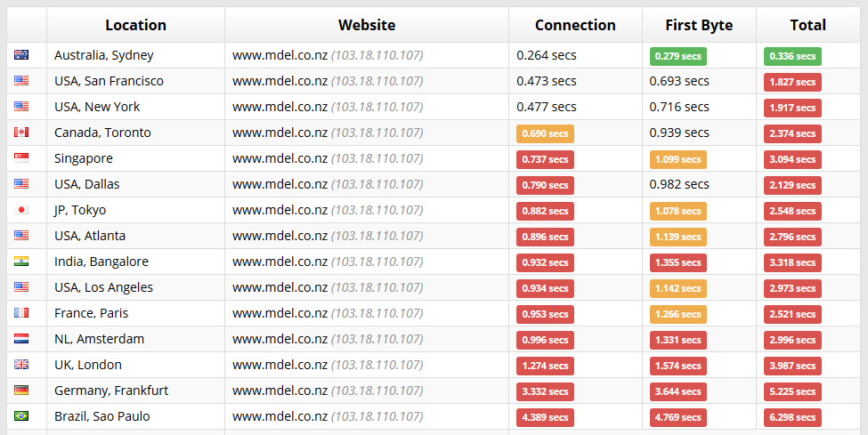
Task: Click the Australia flag icon
Action: pos(21,55)
